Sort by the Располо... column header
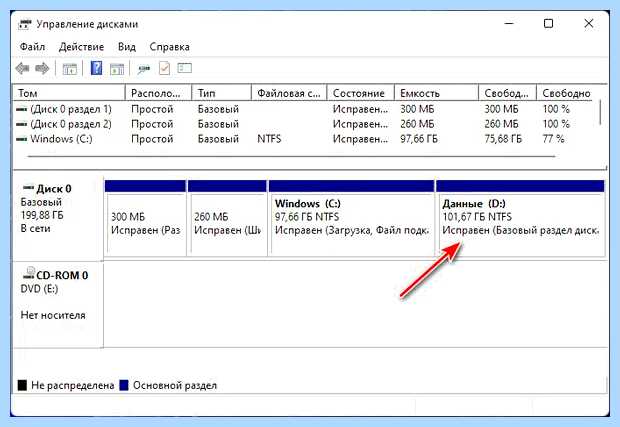This screenshot has height=427, width=620. (159, 93)
